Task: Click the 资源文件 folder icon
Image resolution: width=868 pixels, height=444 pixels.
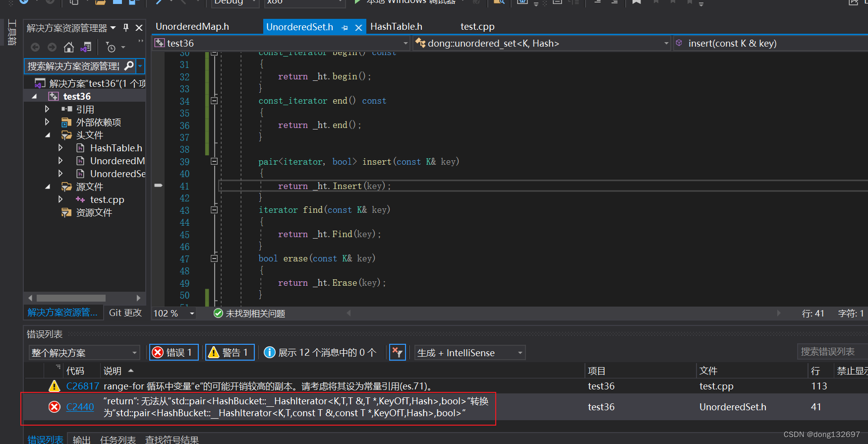Action: click(66, 212)
